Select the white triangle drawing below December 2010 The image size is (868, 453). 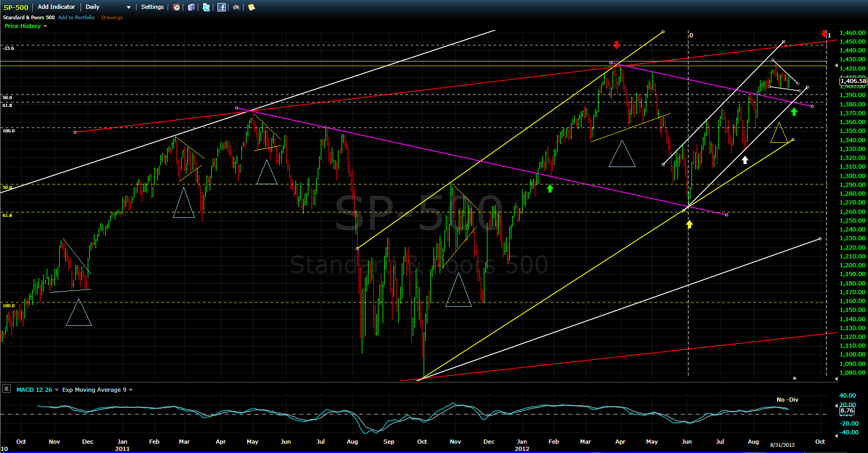click(x=79, y=313)
